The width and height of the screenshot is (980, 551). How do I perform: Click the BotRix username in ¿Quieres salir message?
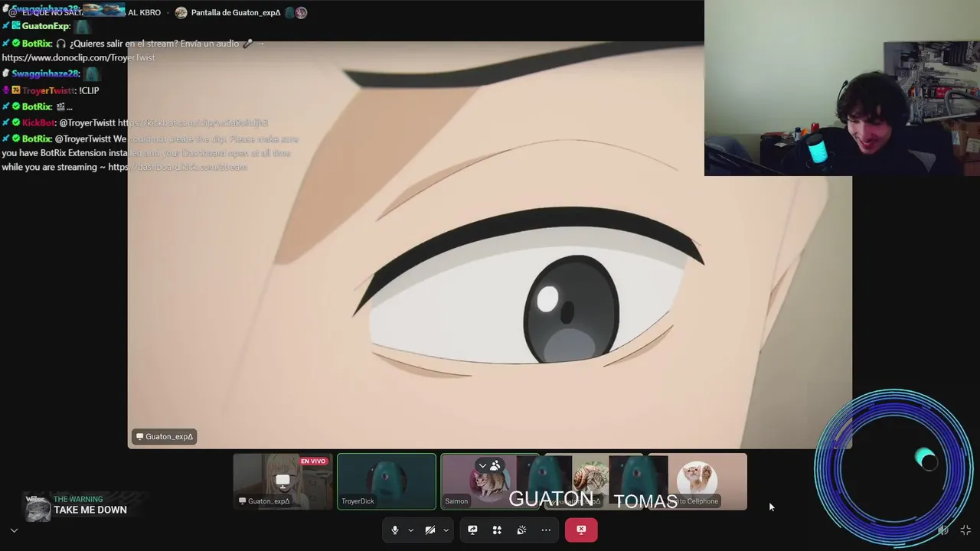point(37,44)
